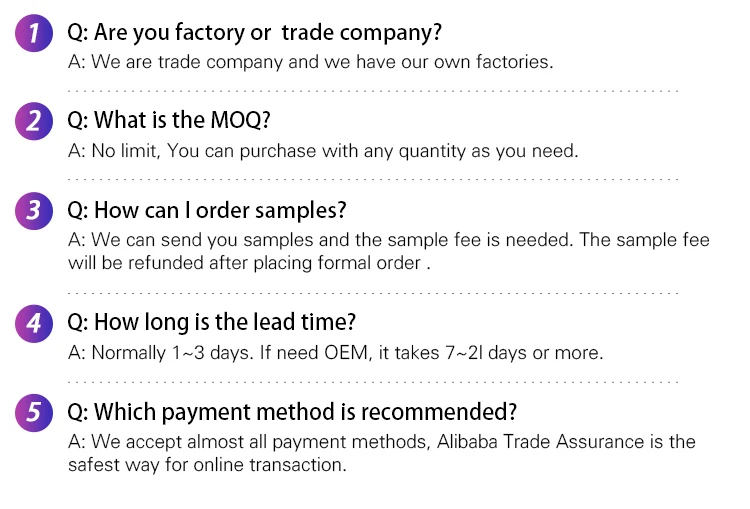Click the purple number 1 badge
This screenshot has width=750, height=509.
click(x=34, y=33)
